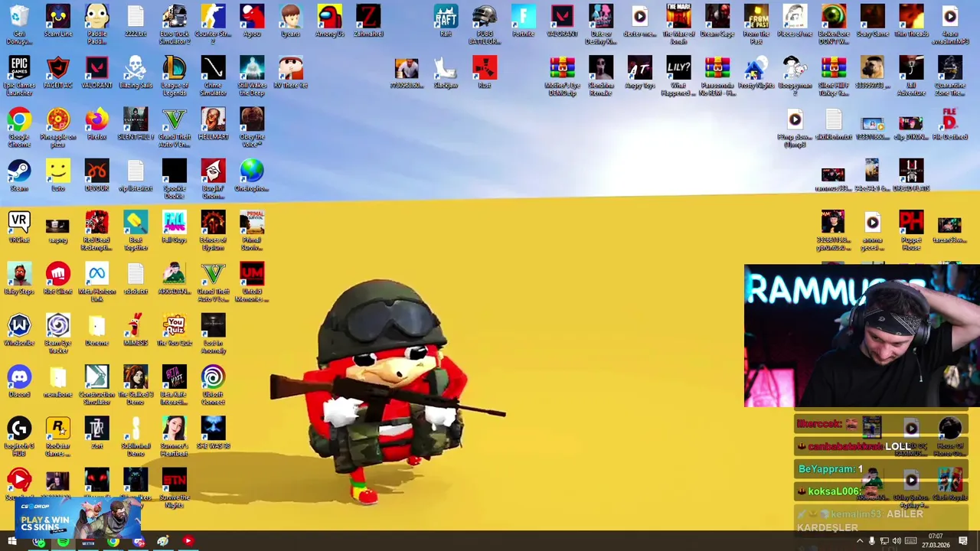Select the SILENT HILL f icon
This screenshot has width=980, height=551.
136,124
